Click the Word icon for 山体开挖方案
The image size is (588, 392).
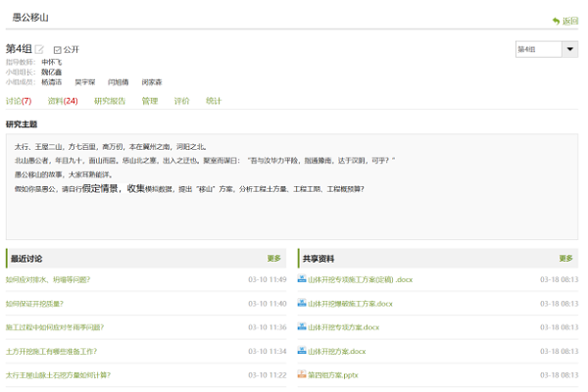pos(303,351)
